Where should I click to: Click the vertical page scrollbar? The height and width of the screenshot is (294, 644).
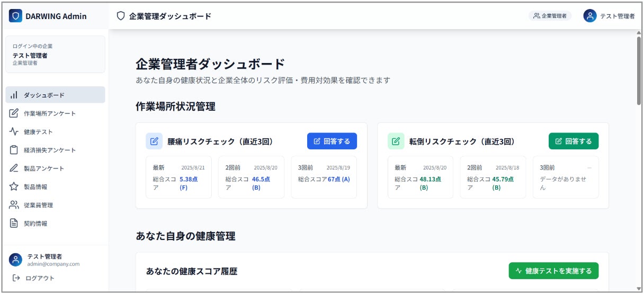(639, 69)
